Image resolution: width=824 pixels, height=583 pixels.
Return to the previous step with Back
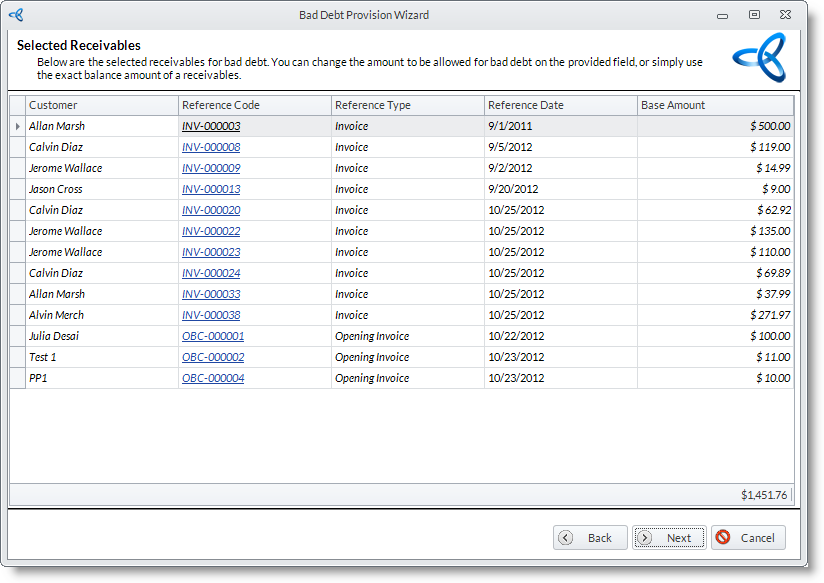[590, 537]
